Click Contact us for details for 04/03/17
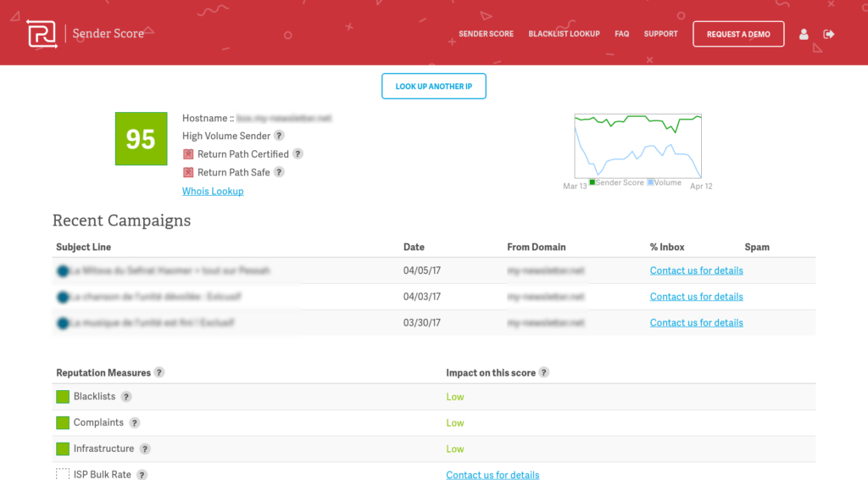Viewport: 868px width, 480px height. (697, 297)
